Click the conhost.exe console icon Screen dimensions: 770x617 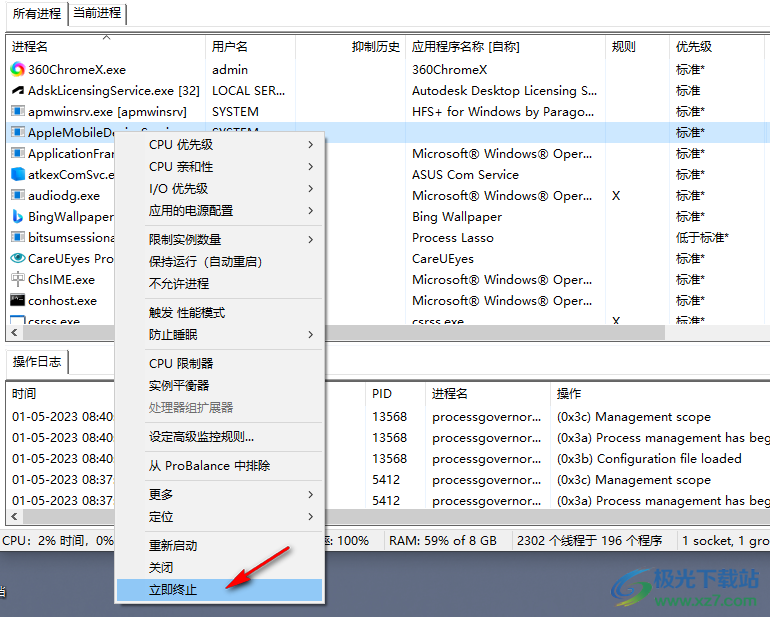point(18,300)
